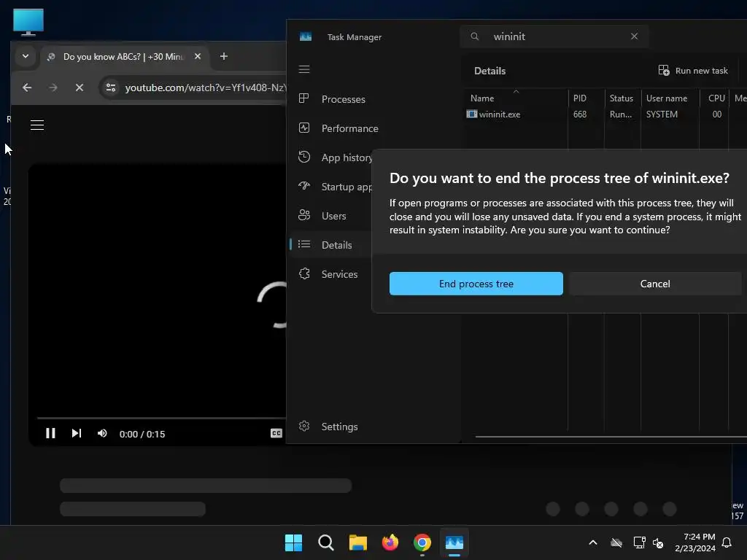The width and height of the screenshot is (747, 560).
Task: Open This PC desktop icon
Action: [28, 22]
